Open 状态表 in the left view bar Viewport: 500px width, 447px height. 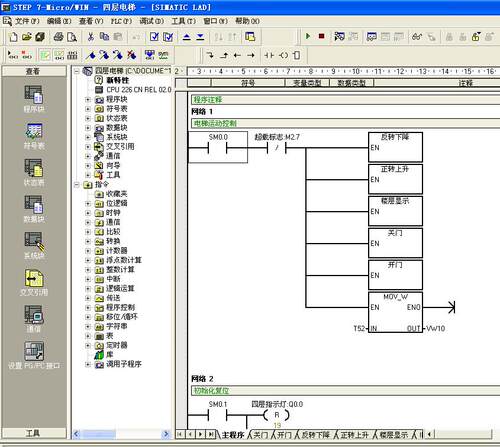[x=34, y=172]
